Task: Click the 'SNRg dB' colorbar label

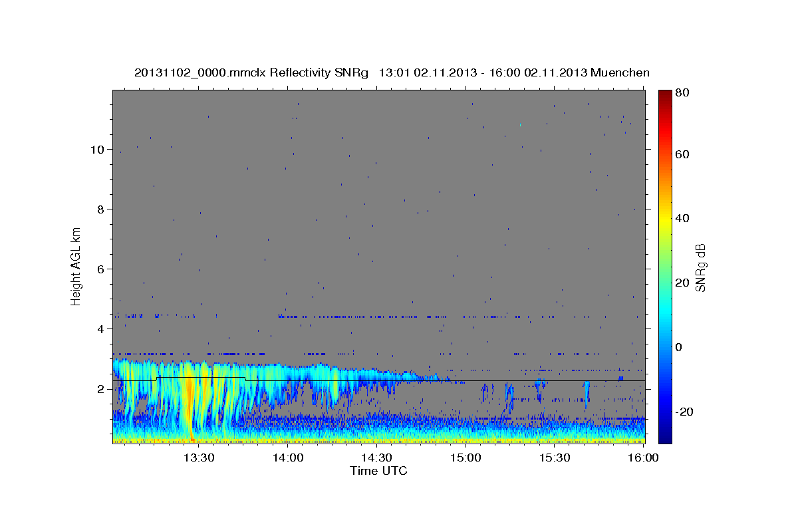Action: click(700, 267)
